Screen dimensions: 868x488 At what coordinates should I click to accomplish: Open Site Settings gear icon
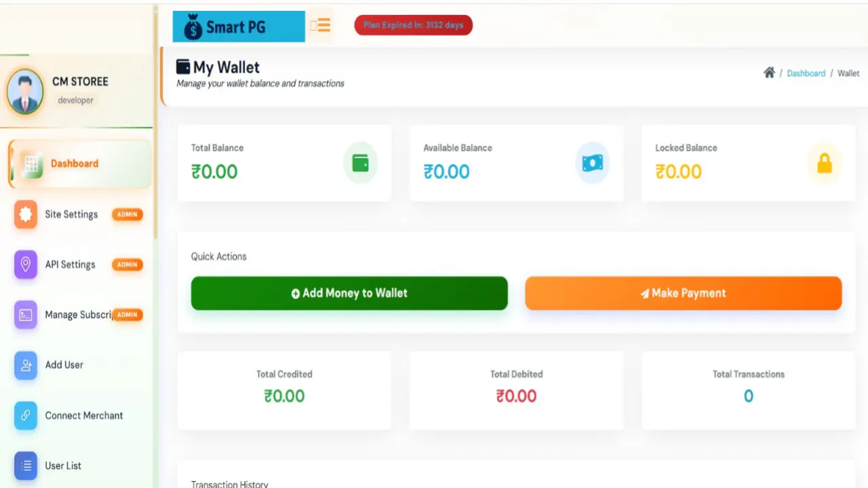[x=26, y=214]
